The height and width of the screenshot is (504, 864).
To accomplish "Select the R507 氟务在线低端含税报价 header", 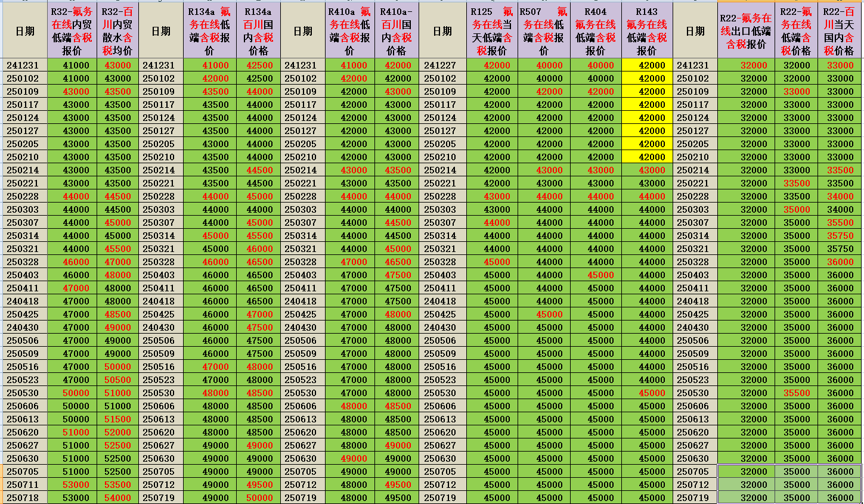I will [x=543, y=31].
